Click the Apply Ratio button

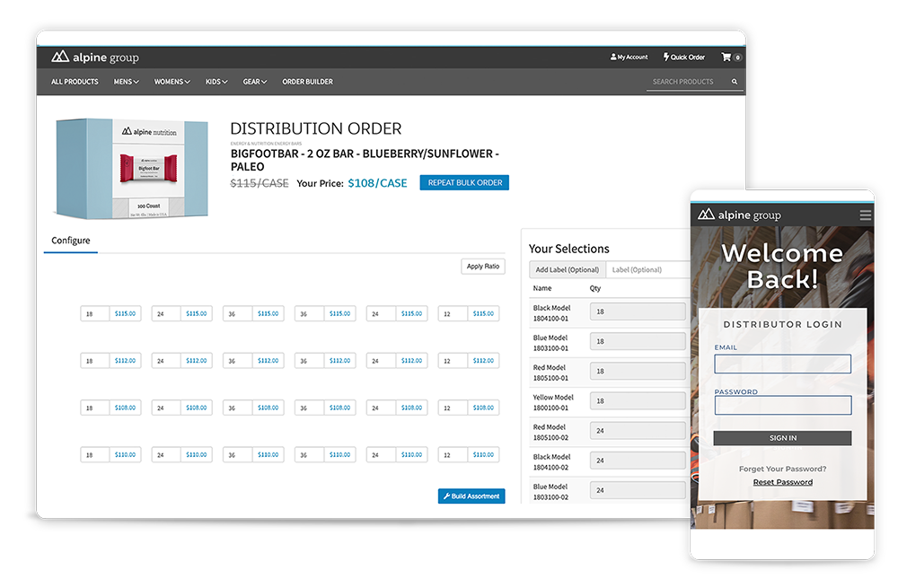(483, 267)
